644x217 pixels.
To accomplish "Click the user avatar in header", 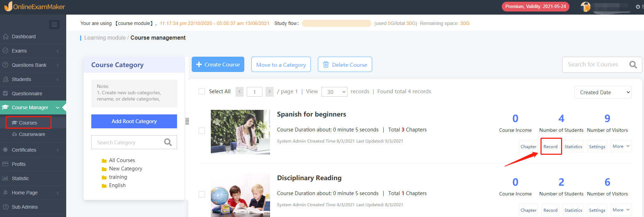I will pyautogui.click(x=586, y=7).
